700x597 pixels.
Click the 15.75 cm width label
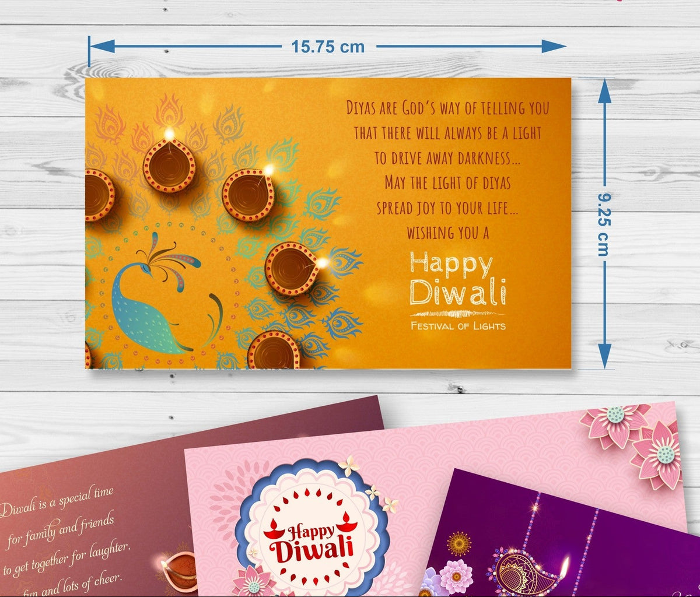click(328, 47)
